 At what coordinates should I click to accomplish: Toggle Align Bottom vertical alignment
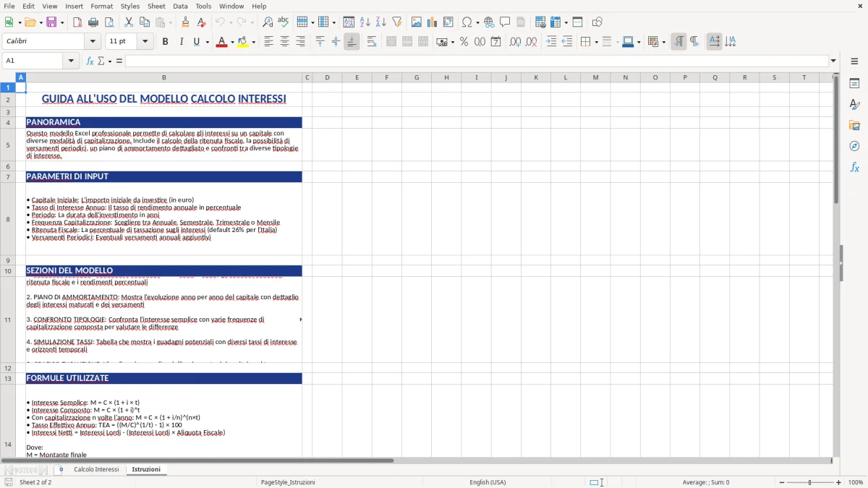pos(352,42)
